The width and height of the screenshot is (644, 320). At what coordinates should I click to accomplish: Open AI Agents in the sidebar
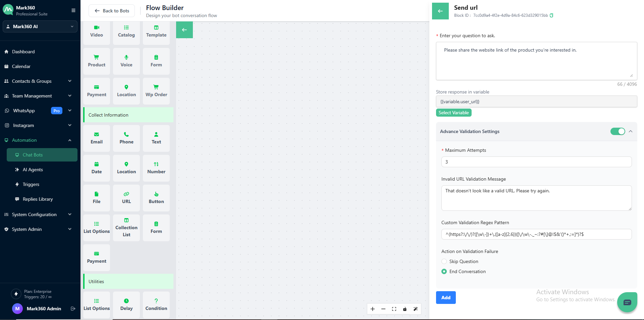tap(33, 170)
